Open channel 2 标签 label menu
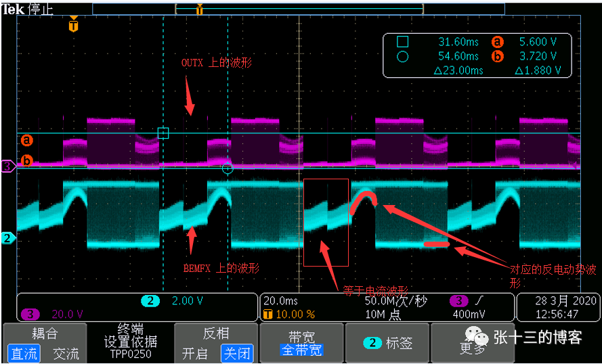This screenshot has width=602, height=364. 387,343
